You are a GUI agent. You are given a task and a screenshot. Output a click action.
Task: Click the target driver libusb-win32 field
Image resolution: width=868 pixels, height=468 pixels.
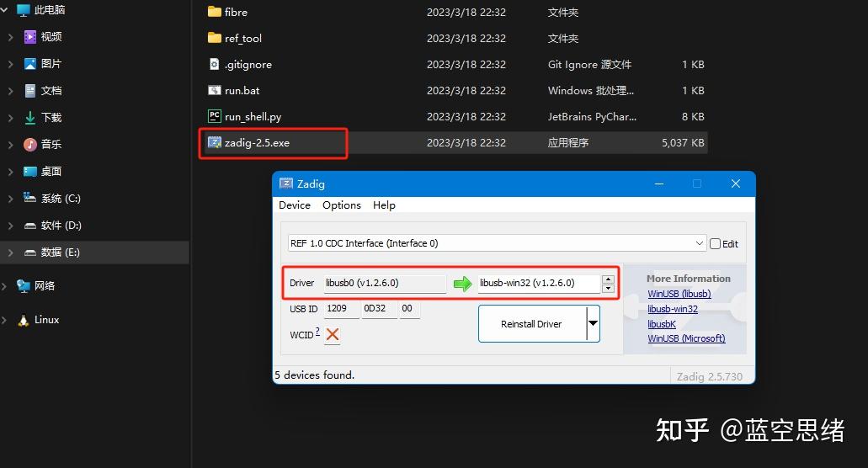pos(539,283)
